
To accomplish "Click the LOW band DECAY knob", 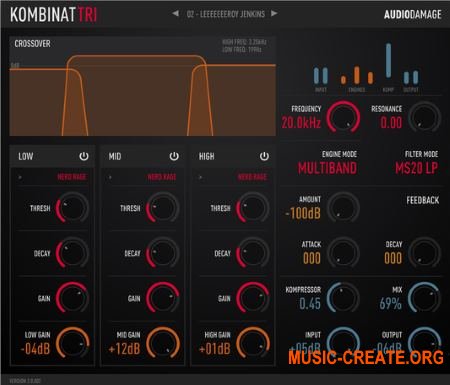I will tap(72, 253).
